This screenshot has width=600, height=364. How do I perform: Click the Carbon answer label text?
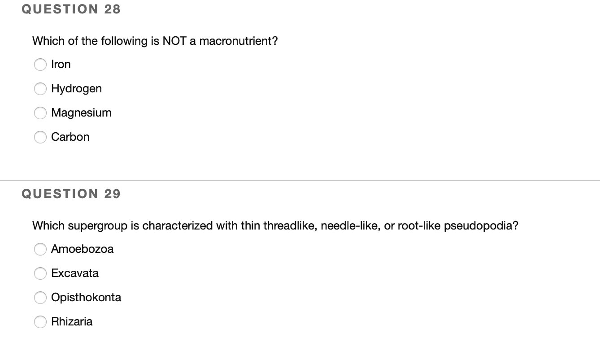[70, 137]
